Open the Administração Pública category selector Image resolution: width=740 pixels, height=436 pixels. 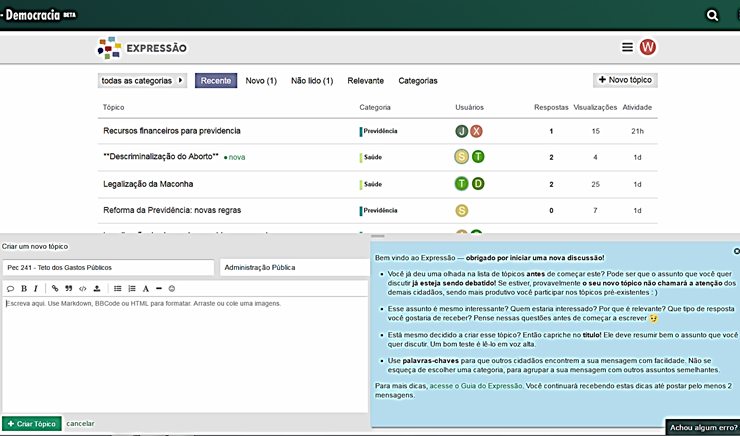pos(293,268)
